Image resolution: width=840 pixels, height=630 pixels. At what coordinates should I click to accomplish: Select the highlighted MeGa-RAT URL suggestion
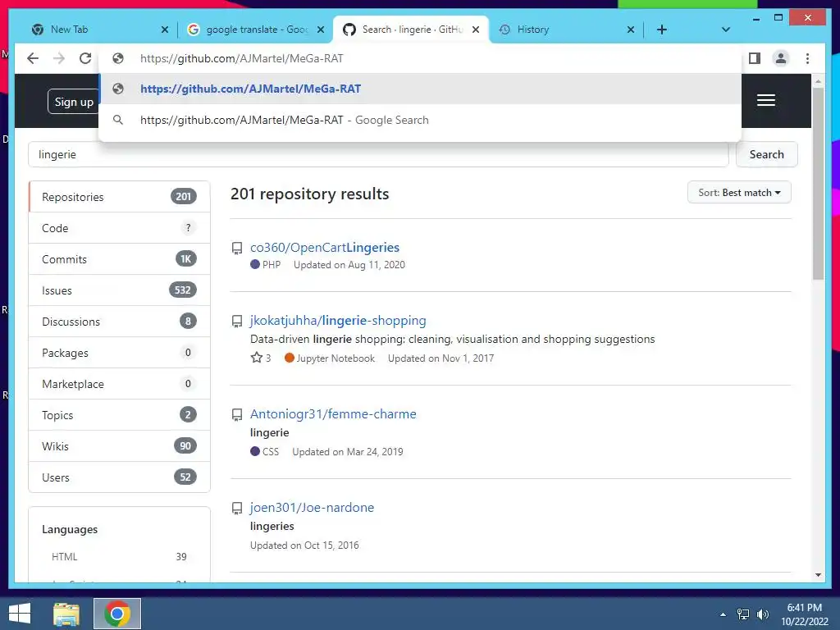[x=420, y=89]
